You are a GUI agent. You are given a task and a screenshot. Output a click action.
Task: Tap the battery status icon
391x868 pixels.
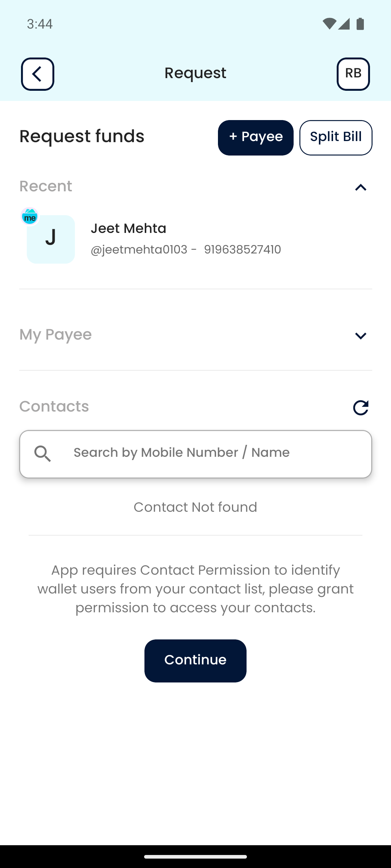pos(360,24)
